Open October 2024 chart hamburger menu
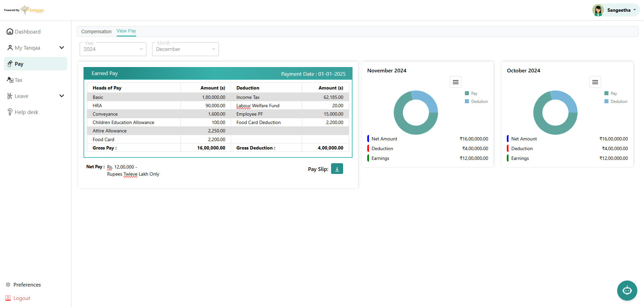The width and height of the screenshot is (644, 307). [x=595, y=82]
